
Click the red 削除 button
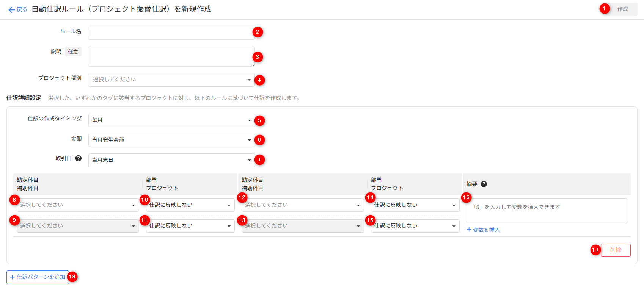tap(615, 250)
